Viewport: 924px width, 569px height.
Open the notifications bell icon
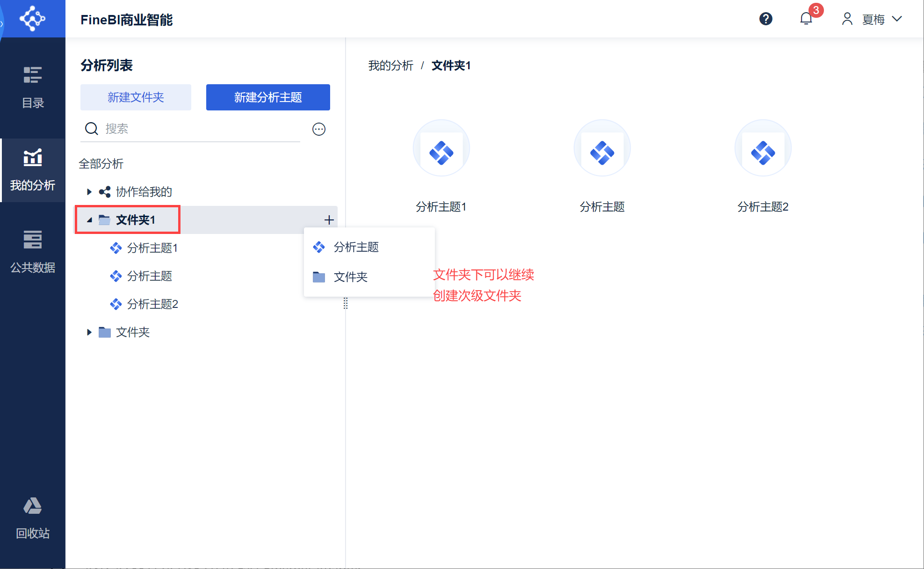806,19
